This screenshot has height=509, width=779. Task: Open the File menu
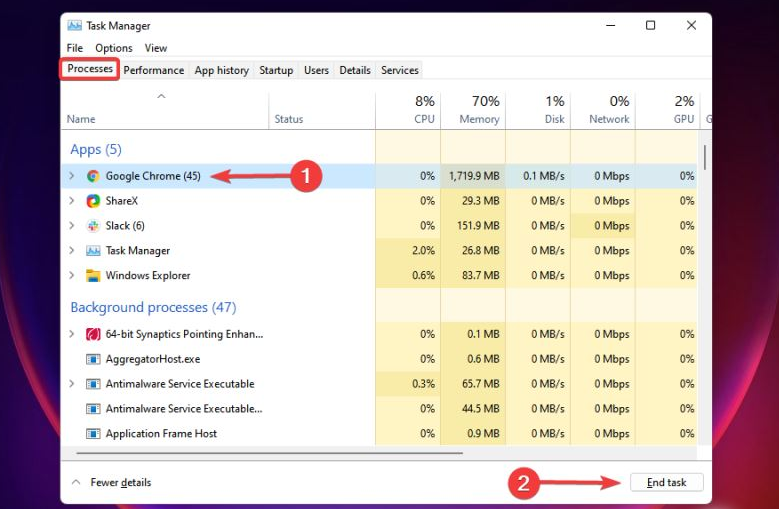click(75, 48)
